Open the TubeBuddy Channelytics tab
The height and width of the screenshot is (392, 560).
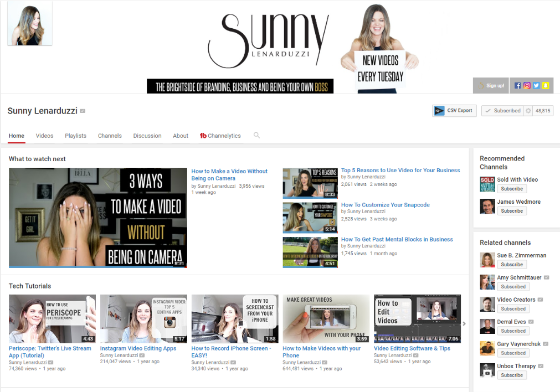click(220, 136)
